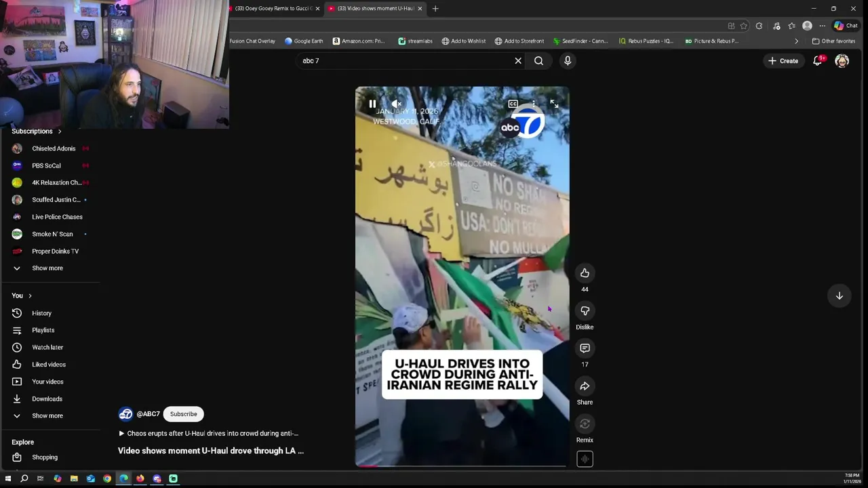This screenshot has height=488, width=868.
Task: Clear the search box text
Action: coord(518,61)
